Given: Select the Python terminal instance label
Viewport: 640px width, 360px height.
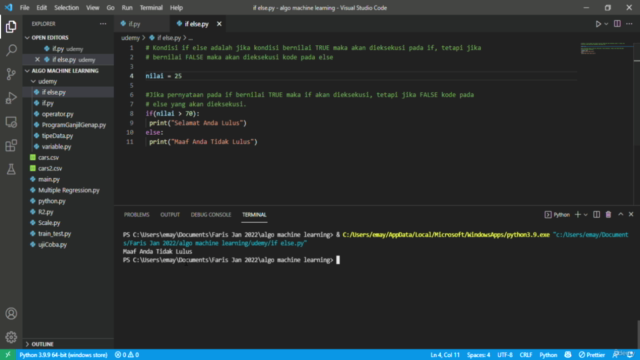Looking at the screenshot, I should point(557,215).
